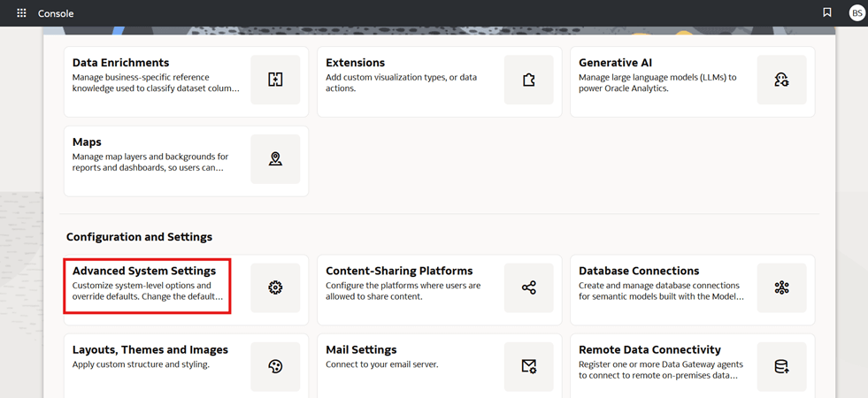Open the Extensions title
This screenshot has height=398, width=868.
356,63
